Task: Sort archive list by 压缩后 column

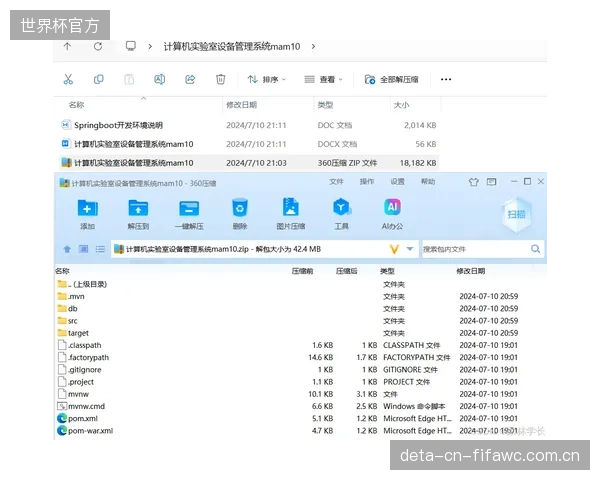Action: [346, 271]
